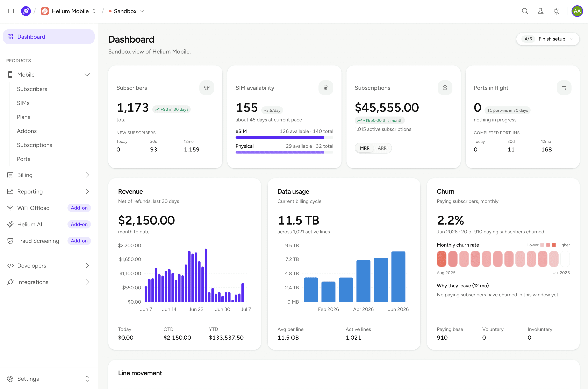The width and height of the screenshot is (588, 389).
Task: Click the SIM availability card icon
Action: click(326, 87)
